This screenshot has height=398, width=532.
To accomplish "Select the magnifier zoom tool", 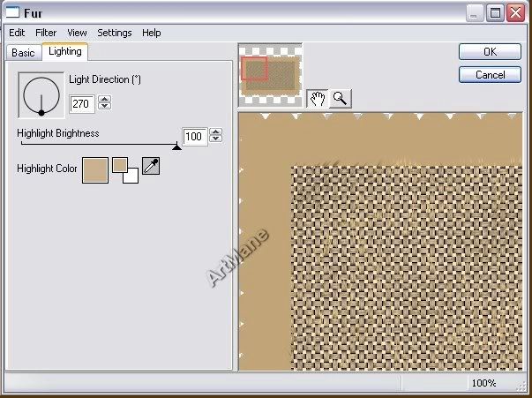I will (x=340, y=99).
